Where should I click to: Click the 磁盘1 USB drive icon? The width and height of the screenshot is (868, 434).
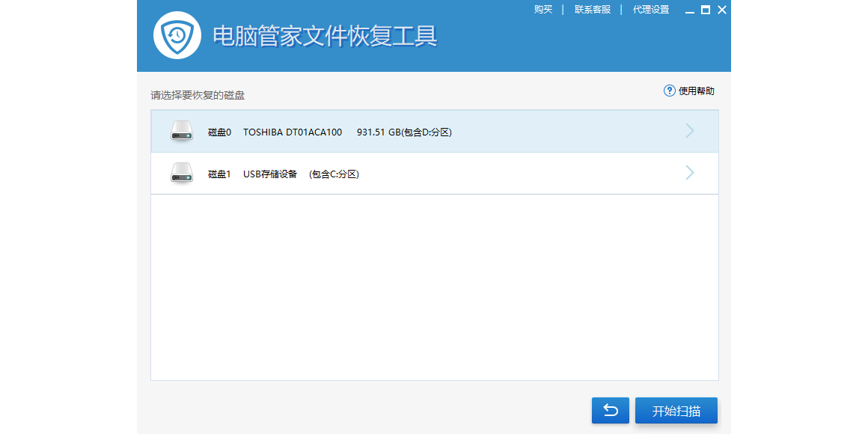[x=182, y=174]
